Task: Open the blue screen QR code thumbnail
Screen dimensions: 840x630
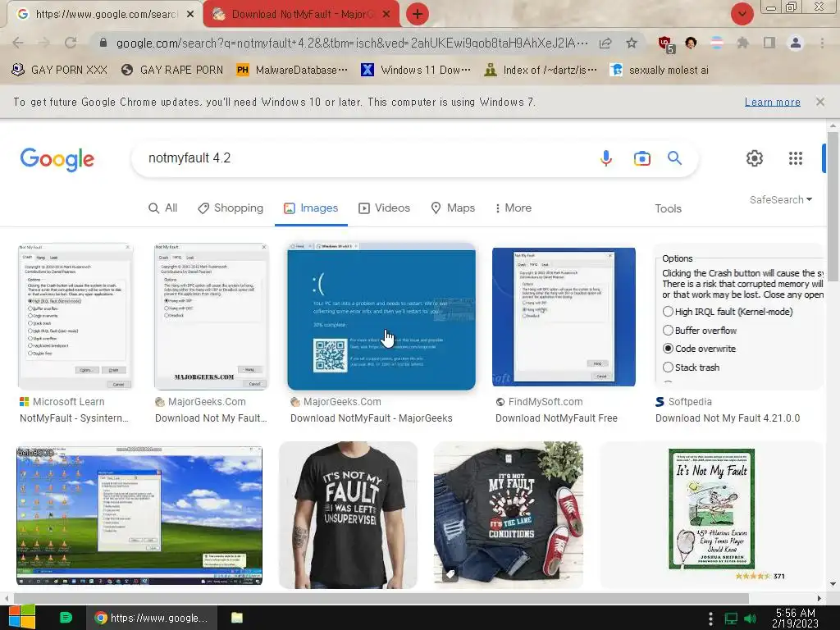Action: point(381,317)
